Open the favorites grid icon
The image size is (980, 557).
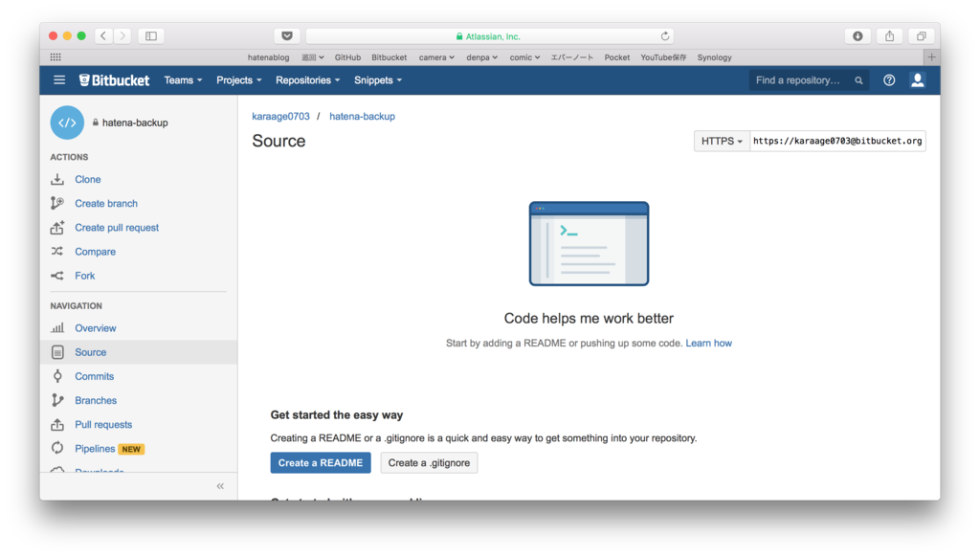click(x=56, y=56)
